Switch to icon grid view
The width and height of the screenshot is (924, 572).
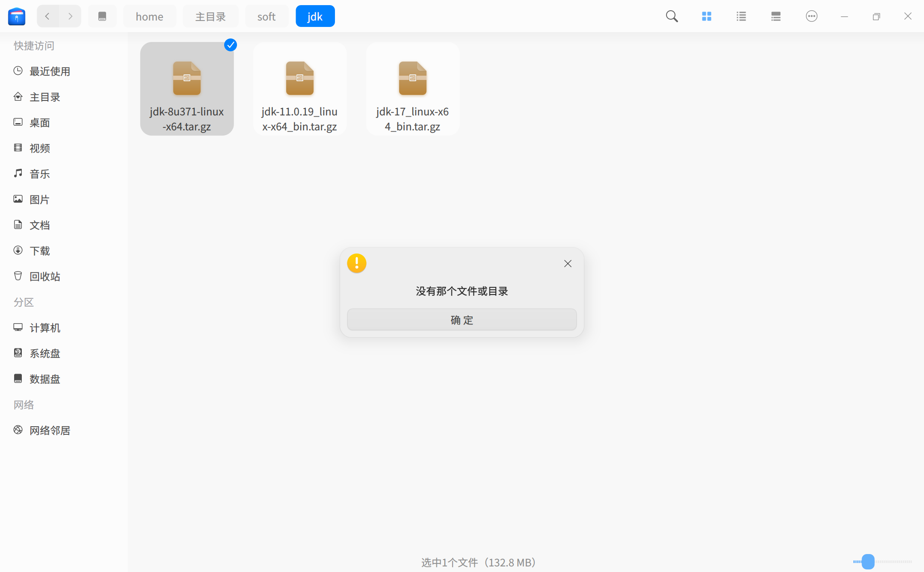[x=707, y=16]
